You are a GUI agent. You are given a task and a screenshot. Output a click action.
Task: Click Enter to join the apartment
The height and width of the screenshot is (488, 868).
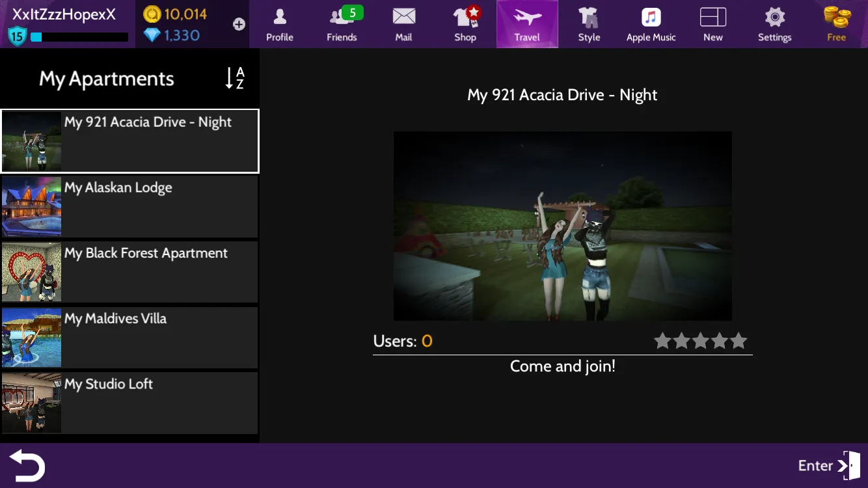(830, 466)
